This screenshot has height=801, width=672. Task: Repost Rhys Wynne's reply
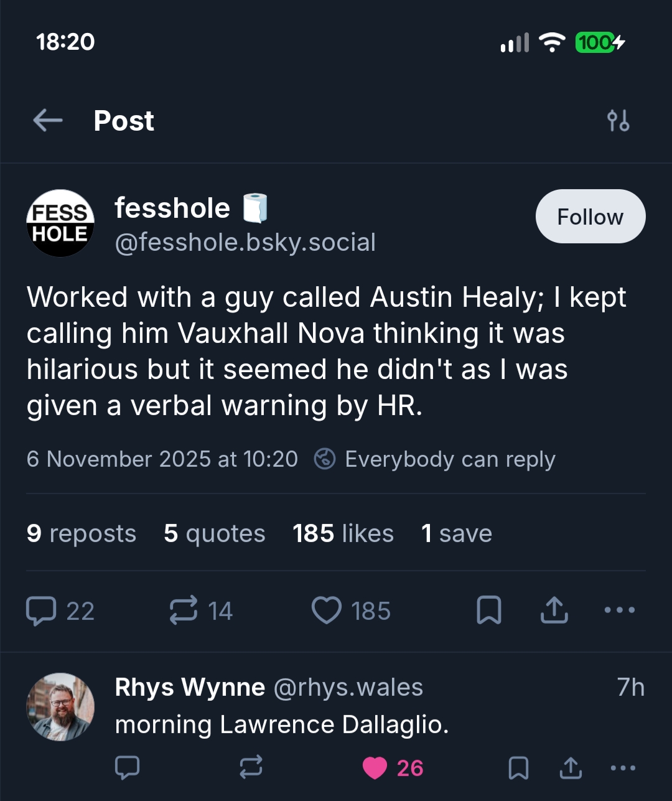(x=251, y=768)
